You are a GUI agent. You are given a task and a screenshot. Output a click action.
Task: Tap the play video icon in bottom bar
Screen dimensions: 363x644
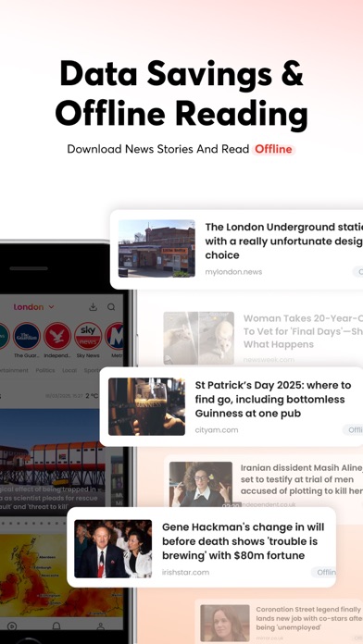click(12, 625)
